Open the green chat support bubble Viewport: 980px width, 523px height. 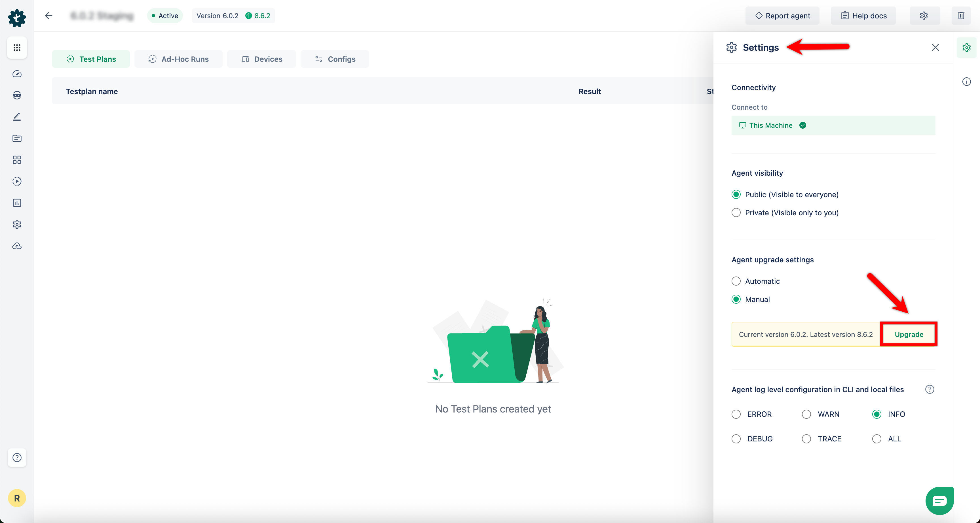pyautogui.click(x=939, y=501)
